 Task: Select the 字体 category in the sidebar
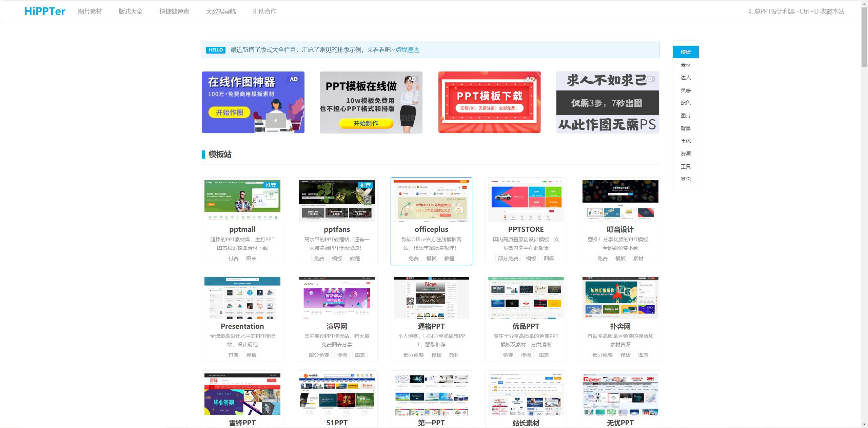click(x=685, y=141)
